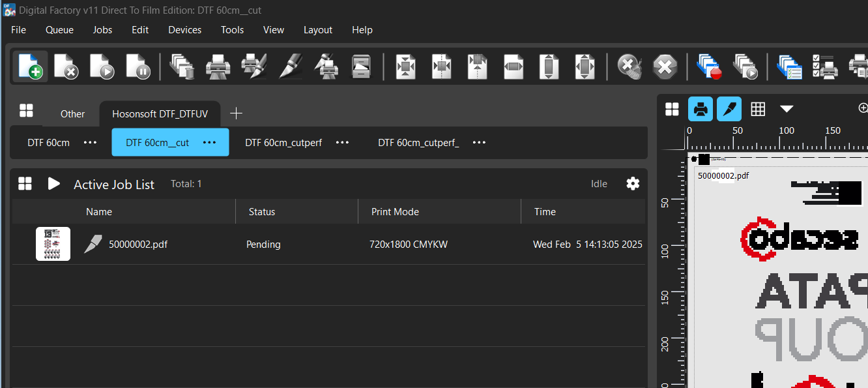Click the stop queue red dot icon
This screenshot has height=388, width=868.
coord(709,67)
